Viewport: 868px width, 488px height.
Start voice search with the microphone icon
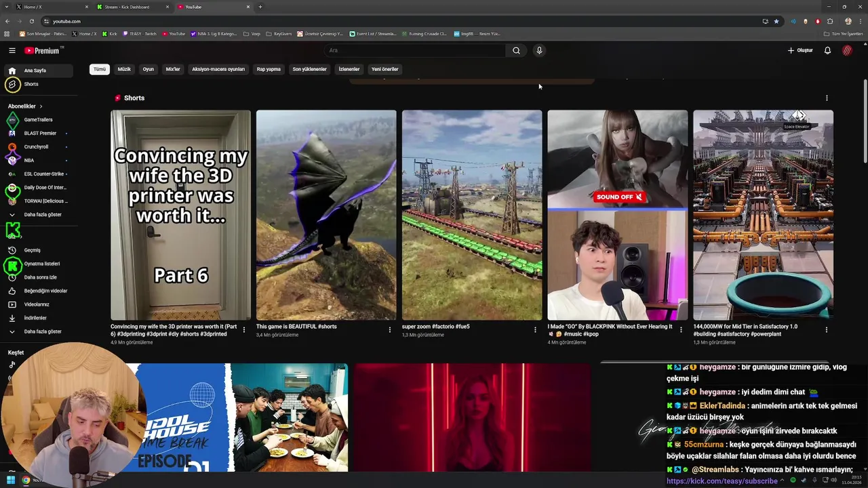coord(539,50)
